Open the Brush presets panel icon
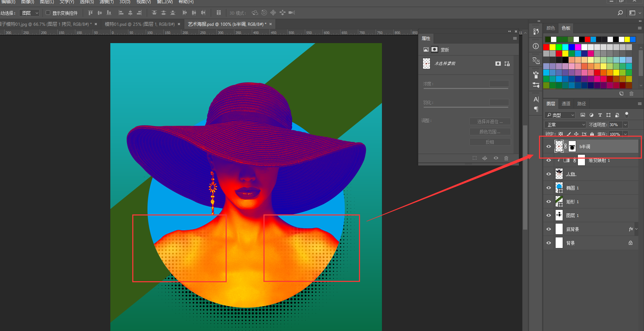Screen dimensions: 644x331 [536, 75]
